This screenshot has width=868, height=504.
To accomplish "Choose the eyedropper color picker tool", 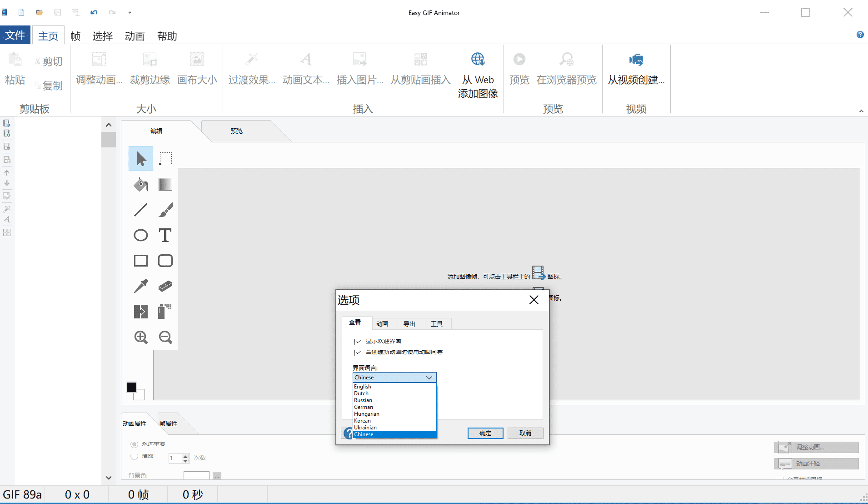I will (x=141, y=286).
